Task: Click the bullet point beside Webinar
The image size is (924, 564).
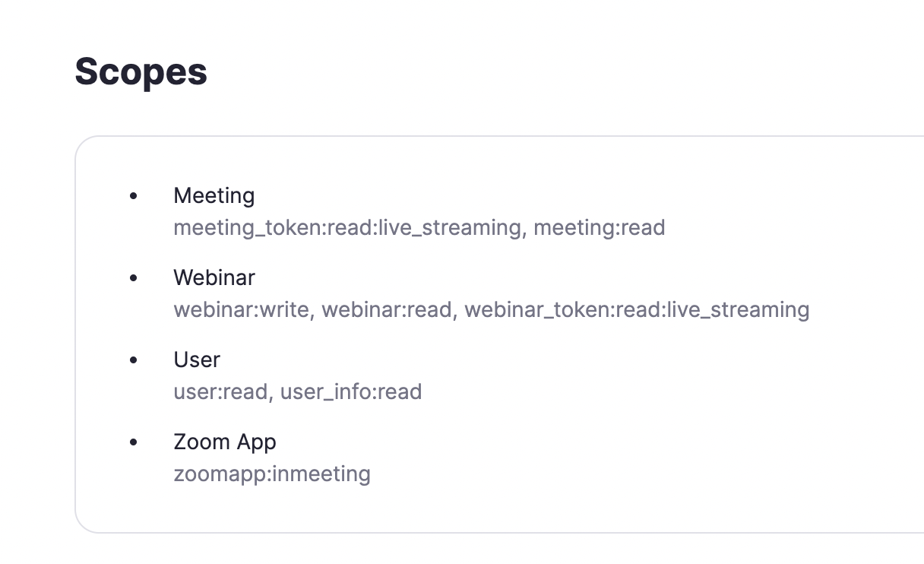Action: pyautogui.click(x=134, y=278)
